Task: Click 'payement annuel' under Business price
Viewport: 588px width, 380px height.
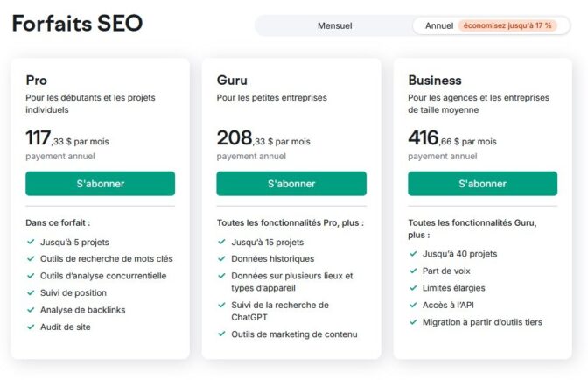Action: coord(443,157)
